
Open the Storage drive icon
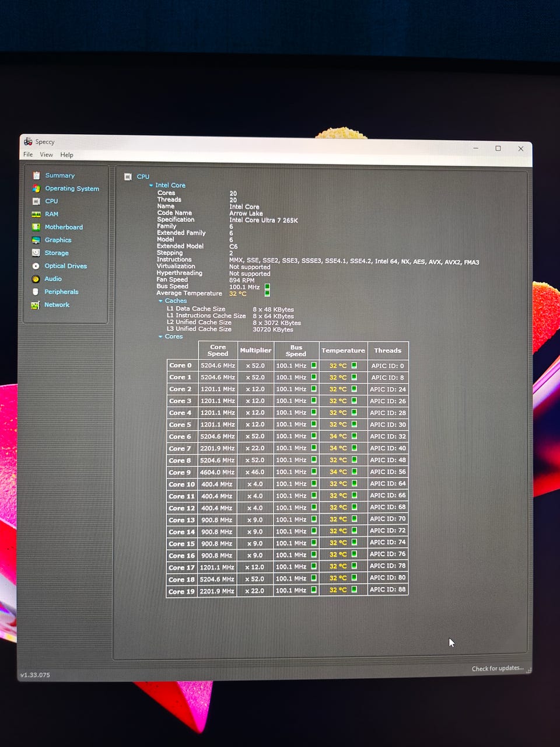click(x=36, y=253)
